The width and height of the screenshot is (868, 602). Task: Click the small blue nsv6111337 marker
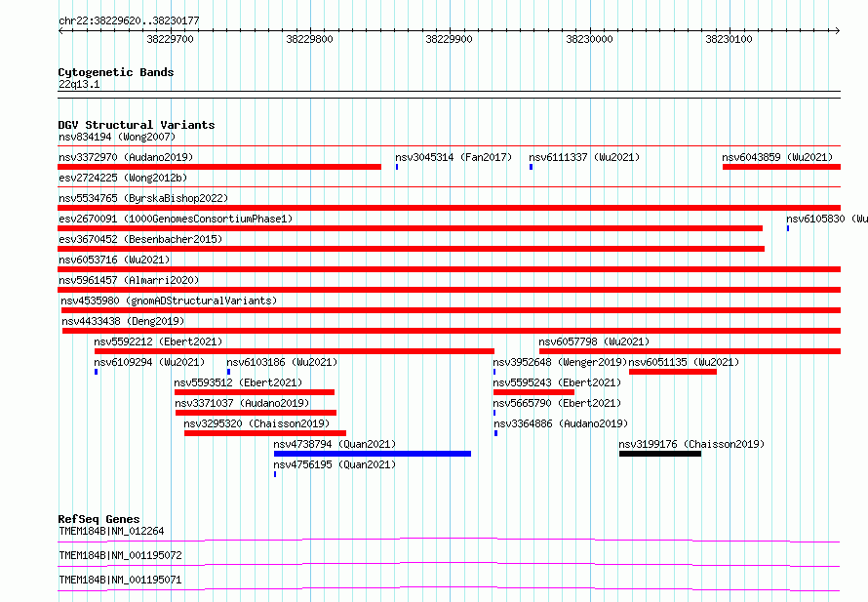(x=531, y=167)
